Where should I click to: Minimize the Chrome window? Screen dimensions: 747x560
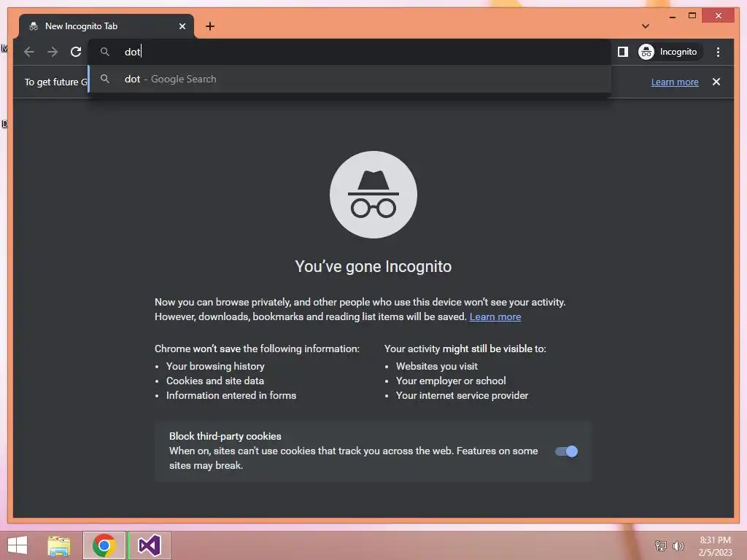pos(673,16)
